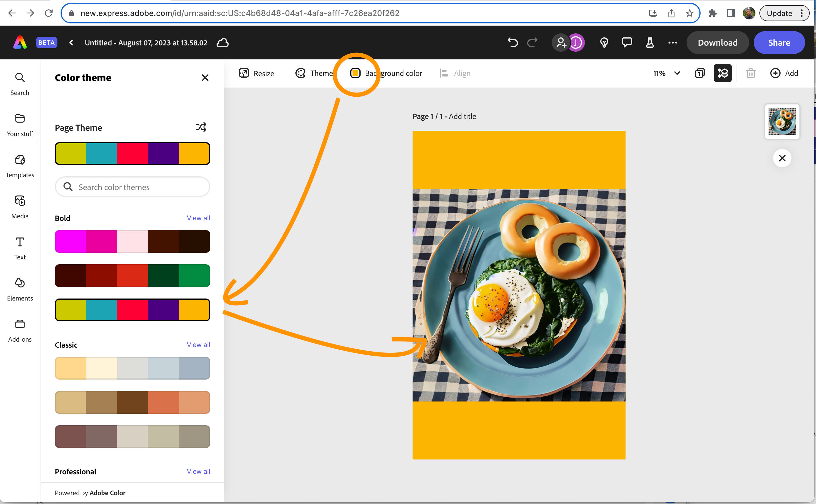This screenshot has height=504, width=816.
Task: Open the comments speech bubble icon
Action: click(627, 43)
